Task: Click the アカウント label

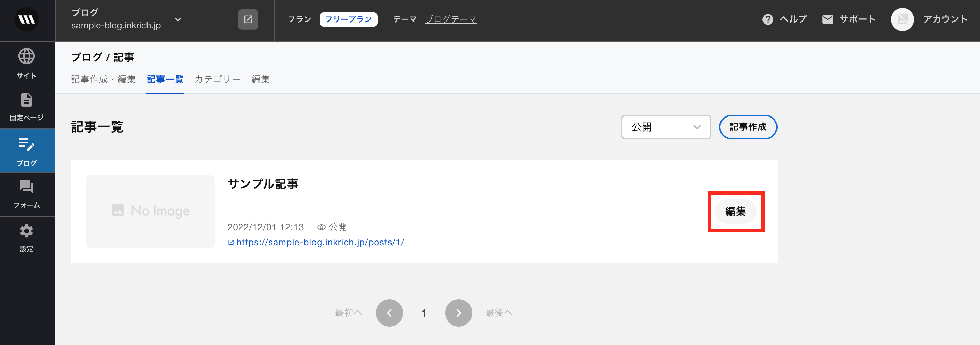Action: click(945, 19)
